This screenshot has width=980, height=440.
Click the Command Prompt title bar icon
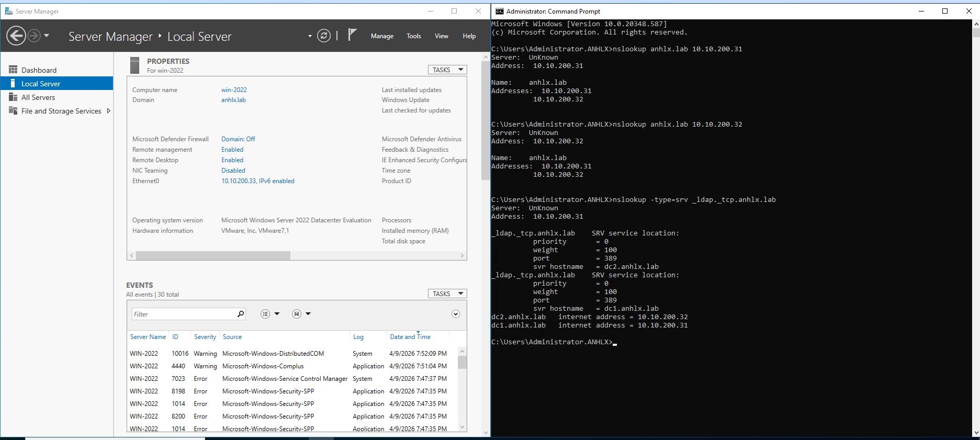(500, 11)
